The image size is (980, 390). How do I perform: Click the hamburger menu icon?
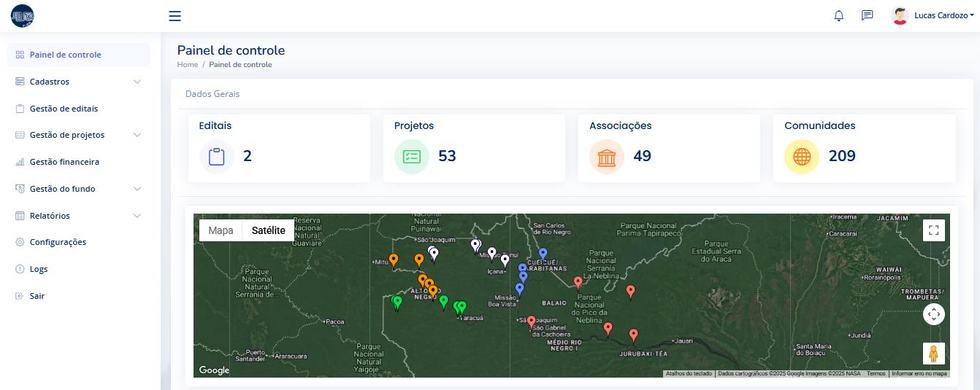tap(175, 16)
